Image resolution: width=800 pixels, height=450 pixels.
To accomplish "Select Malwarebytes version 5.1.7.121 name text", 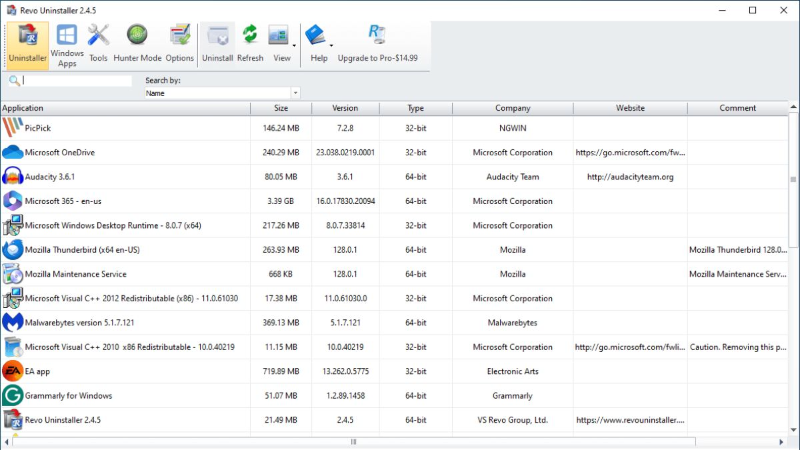I will (80, 323).
